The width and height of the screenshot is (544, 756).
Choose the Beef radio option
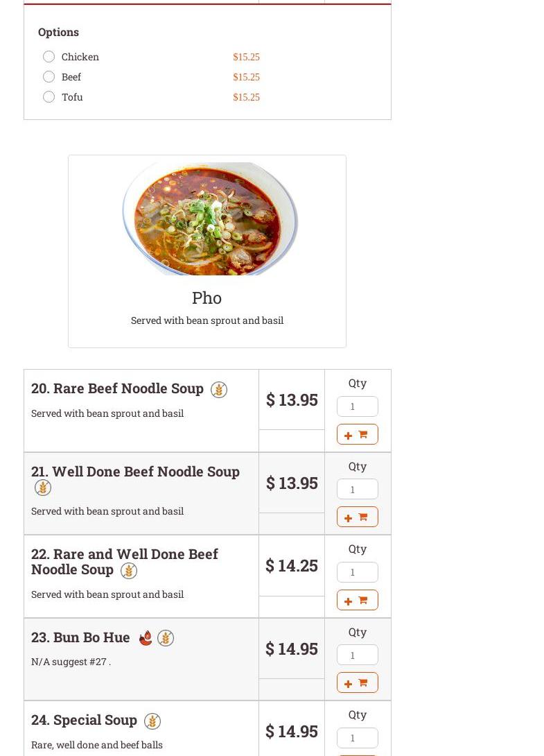(x=49, y=77)
